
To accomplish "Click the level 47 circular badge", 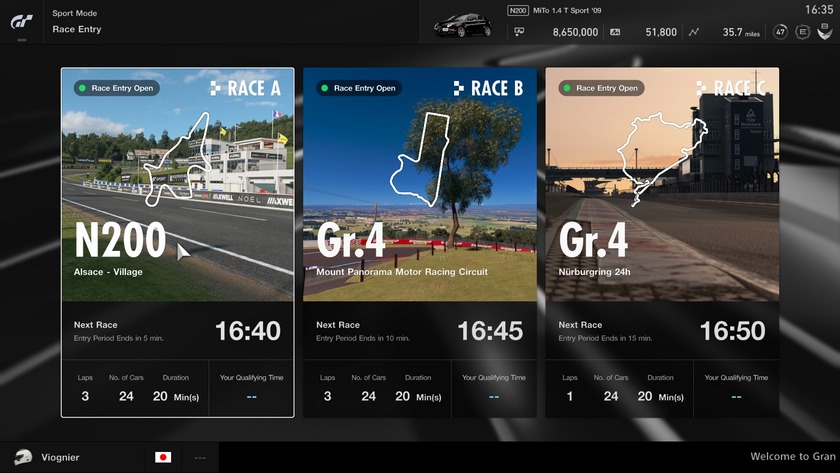I will pyautogui.click(x=780, y=32).
